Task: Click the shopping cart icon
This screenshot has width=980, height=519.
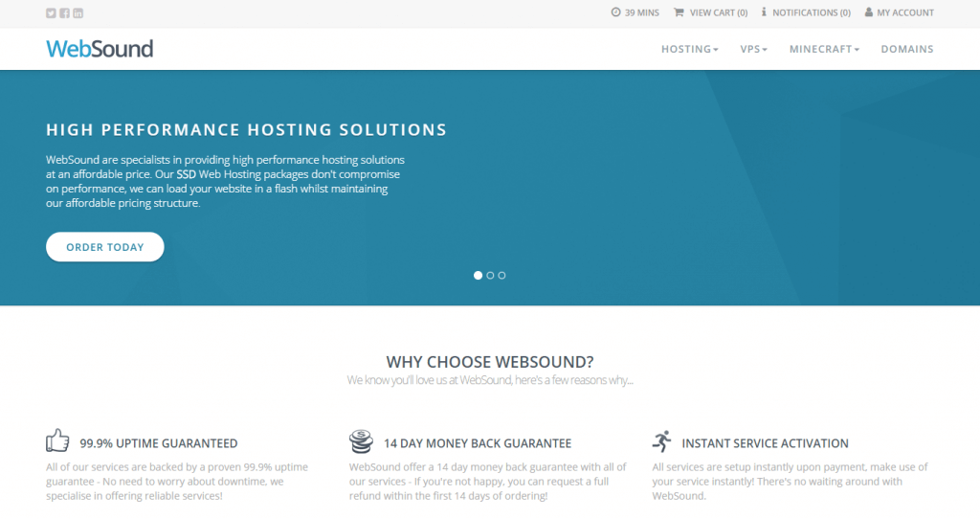Action: [x=679, y=11]
